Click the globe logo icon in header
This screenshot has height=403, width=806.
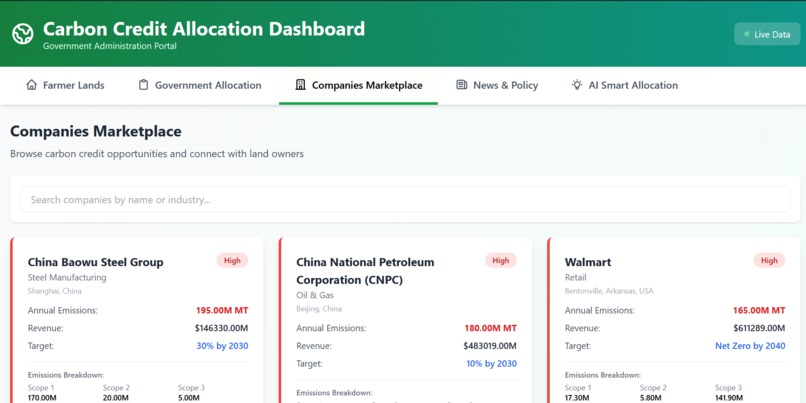click(x=23, y=34)
